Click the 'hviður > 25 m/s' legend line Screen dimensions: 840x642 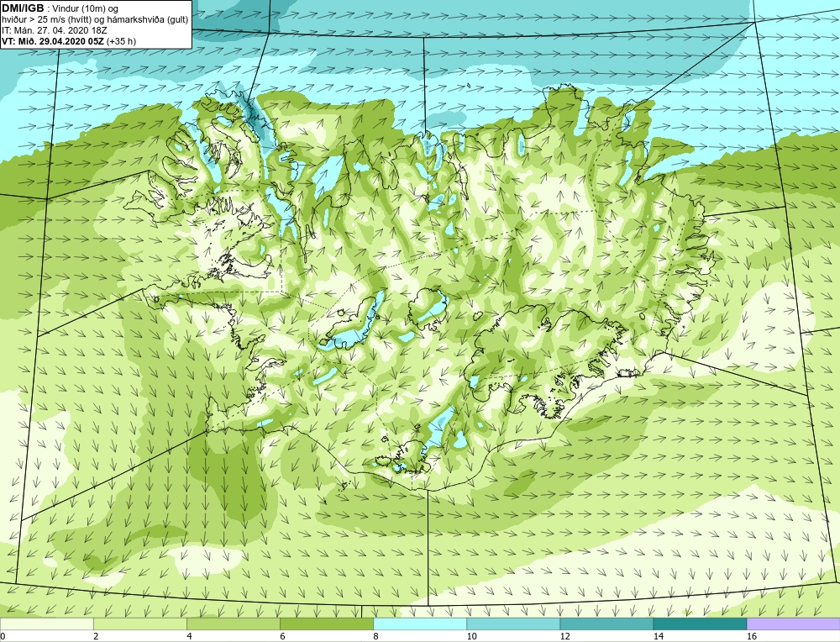click(x=94, y=20)
